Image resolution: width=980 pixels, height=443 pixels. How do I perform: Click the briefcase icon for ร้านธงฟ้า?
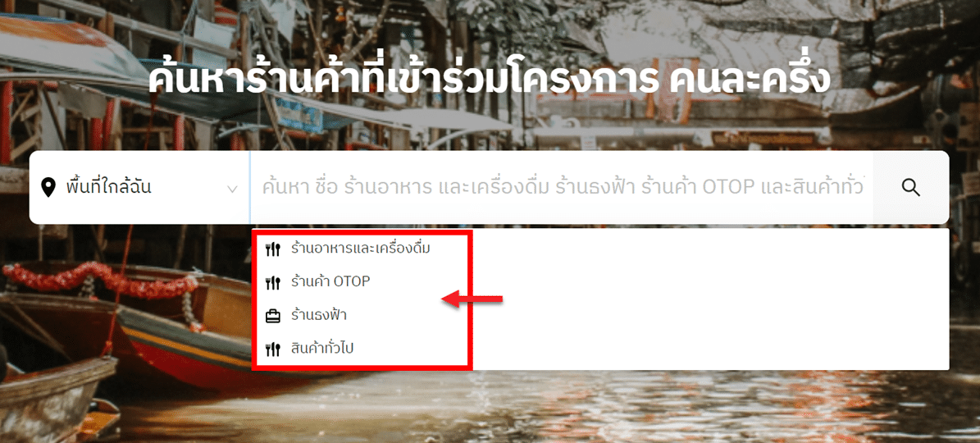[272, 317]
